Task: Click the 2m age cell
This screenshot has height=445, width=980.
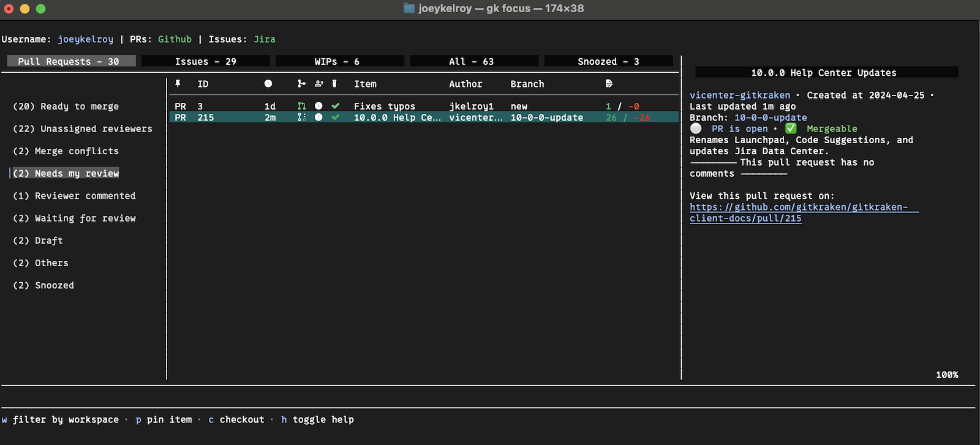Action: [270, 118]
